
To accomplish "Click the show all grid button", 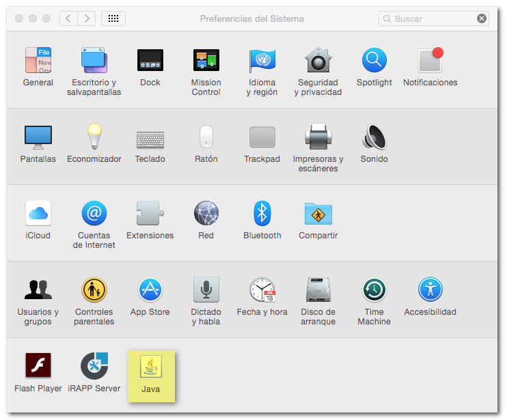I will tap(113, 18).
